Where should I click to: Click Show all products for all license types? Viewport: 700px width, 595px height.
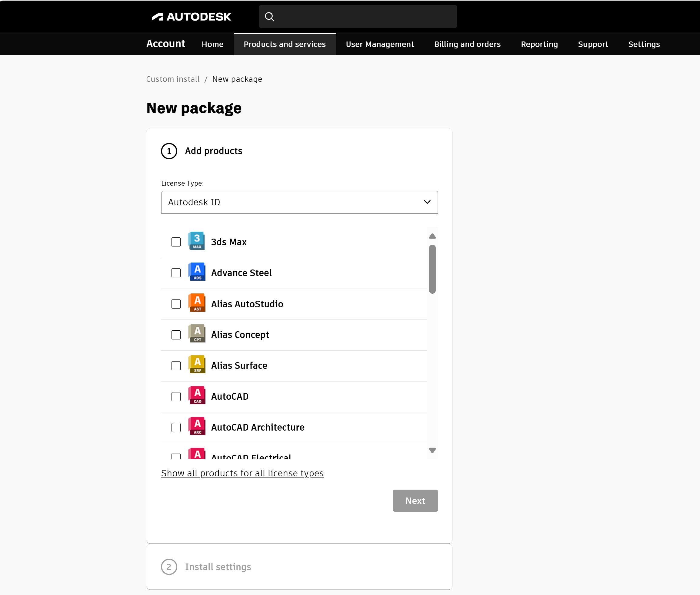242,473
